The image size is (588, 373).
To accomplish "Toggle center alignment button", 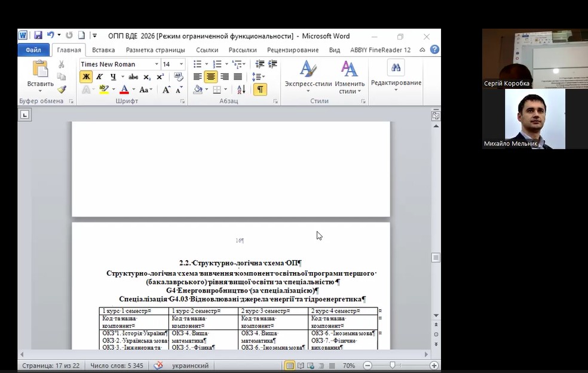I will (x=211, y=76).
